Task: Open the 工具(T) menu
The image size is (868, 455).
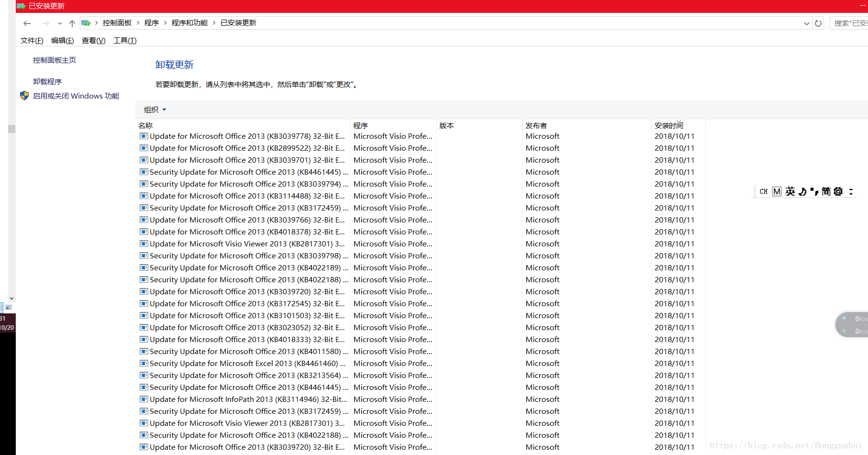Action: (125, 41)
